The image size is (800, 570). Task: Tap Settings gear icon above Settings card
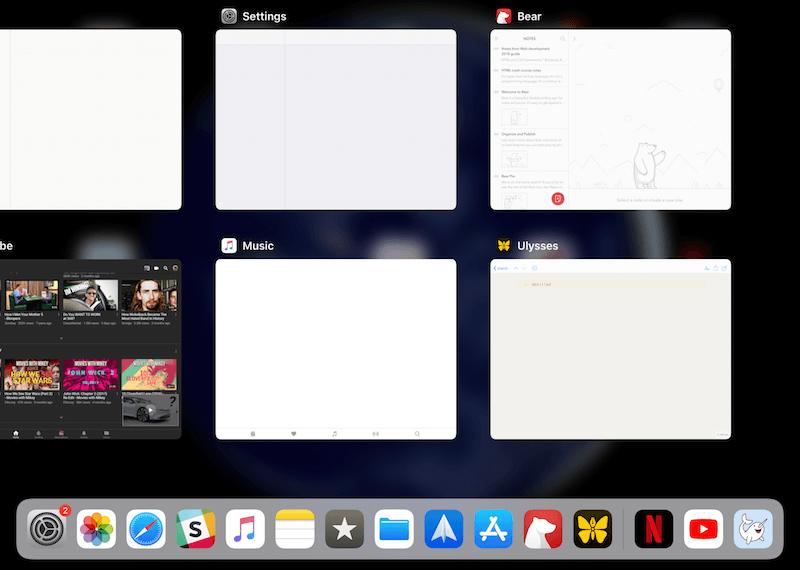pos(229,16)
